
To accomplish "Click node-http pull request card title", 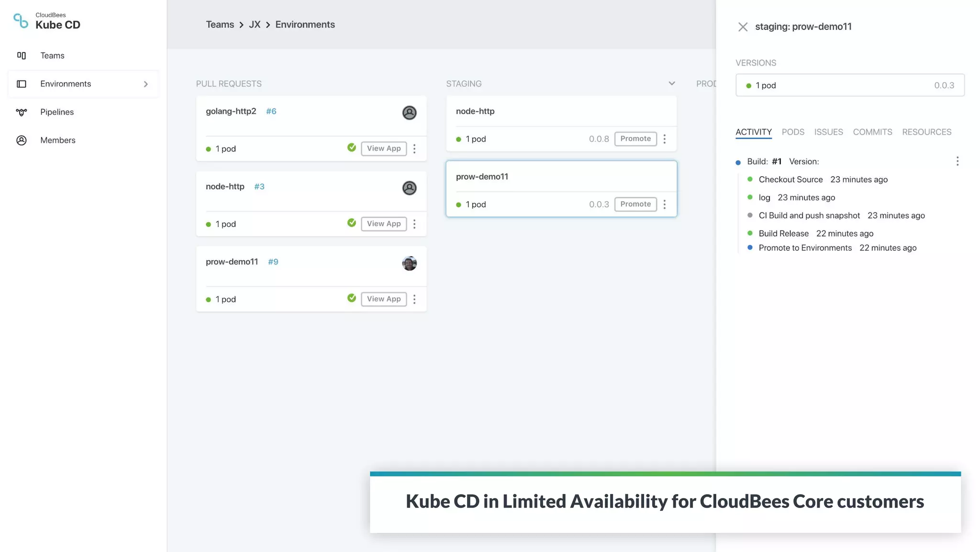I will tap(225, 186).
